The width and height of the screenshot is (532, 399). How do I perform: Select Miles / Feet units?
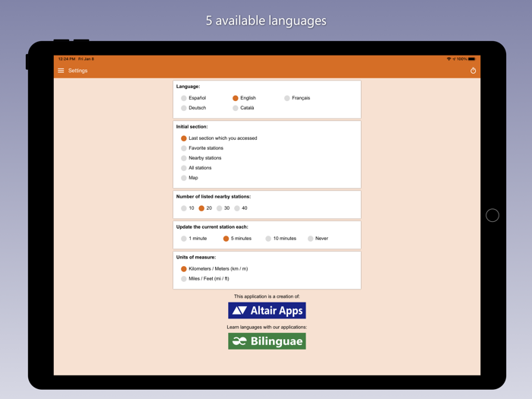pyautogui.click(x=205, y=279)
